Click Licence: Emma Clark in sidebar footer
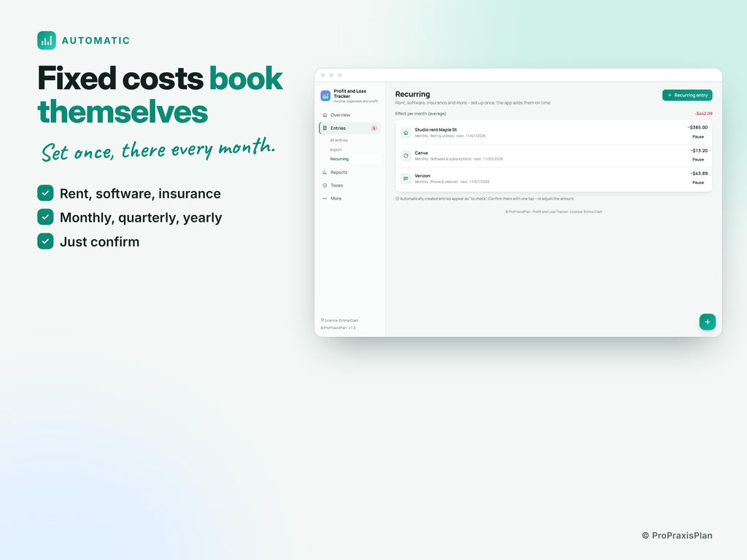 pyautogui.click(x=341, y=321)
